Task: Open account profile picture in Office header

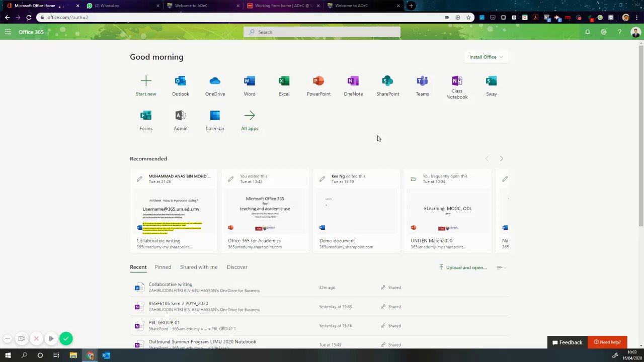Action: point(635,32)
